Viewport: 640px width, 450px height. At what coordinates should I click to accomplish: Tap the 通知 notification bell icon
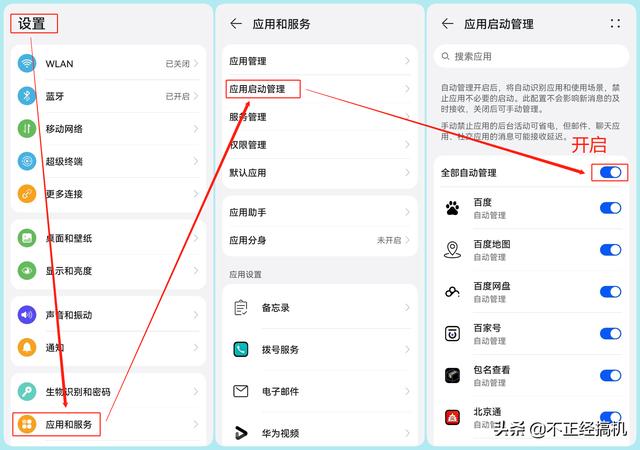[27, 348]
